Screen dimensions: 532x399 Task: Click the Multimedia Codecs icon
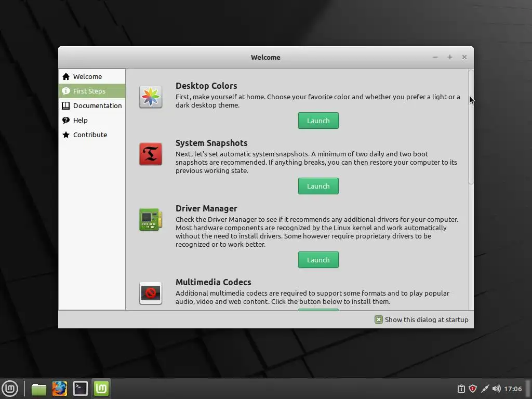(151, 293)
